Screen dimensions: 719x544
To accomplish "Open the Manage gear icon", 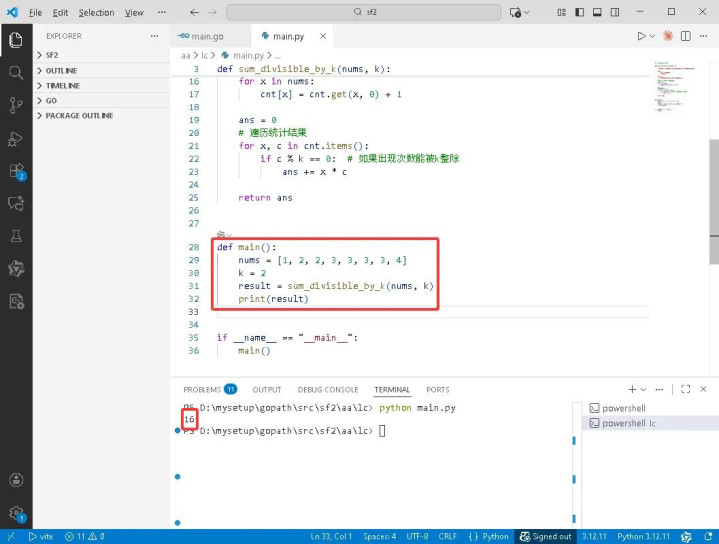I will [x=15, y=512].
